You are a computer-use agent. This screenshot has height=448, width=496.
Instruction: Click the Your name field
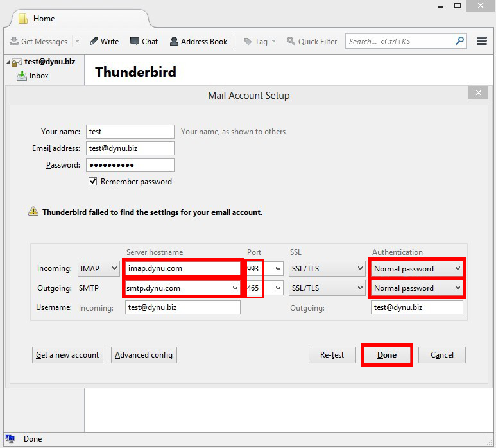pos(130,132)
